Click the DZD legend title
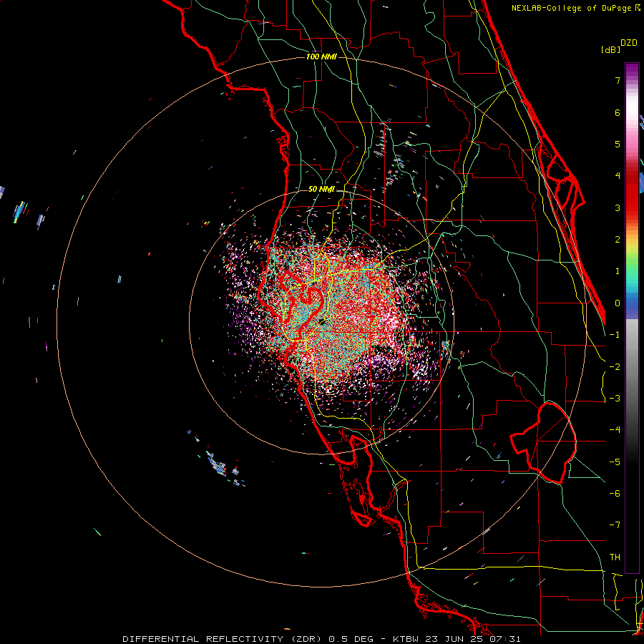The width and height of the screenshot is (644, 644). tap(629, 43)
